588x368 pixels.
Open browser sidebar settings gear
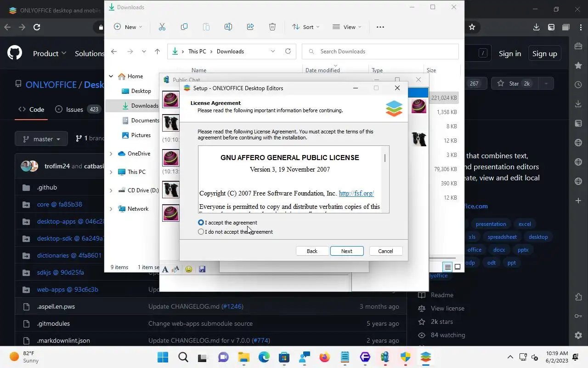(x=578, y=335)
